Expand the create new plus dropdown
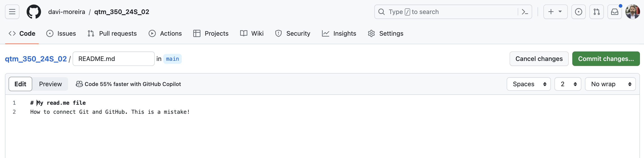The image size is (644, 158). 555,12
